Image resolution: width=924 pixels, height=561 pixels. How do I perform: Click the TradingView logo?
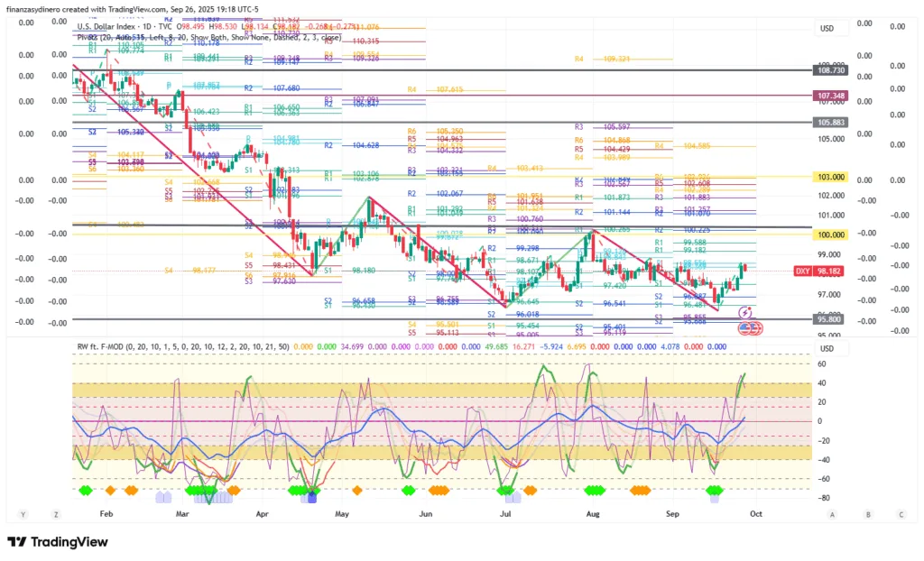(x=58, y=541)
